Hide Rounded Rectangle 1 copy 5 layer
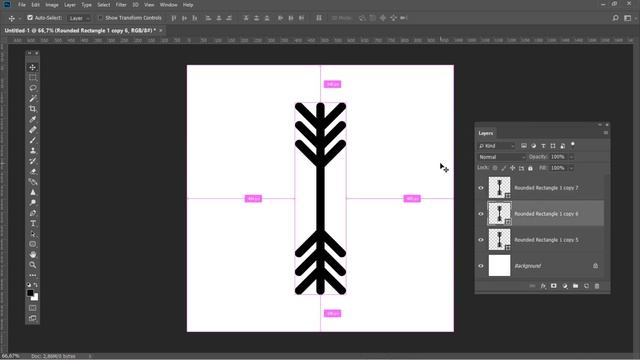Image resolution: width=640 pixels, height=360 pixels. [x=481, y=240]
